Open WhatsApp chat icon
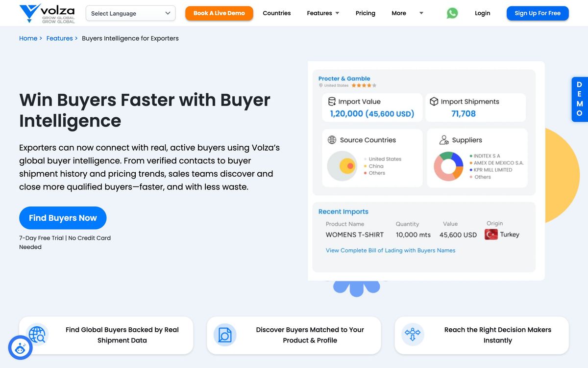This screenshot has width=588, height=368. (452, 13)
